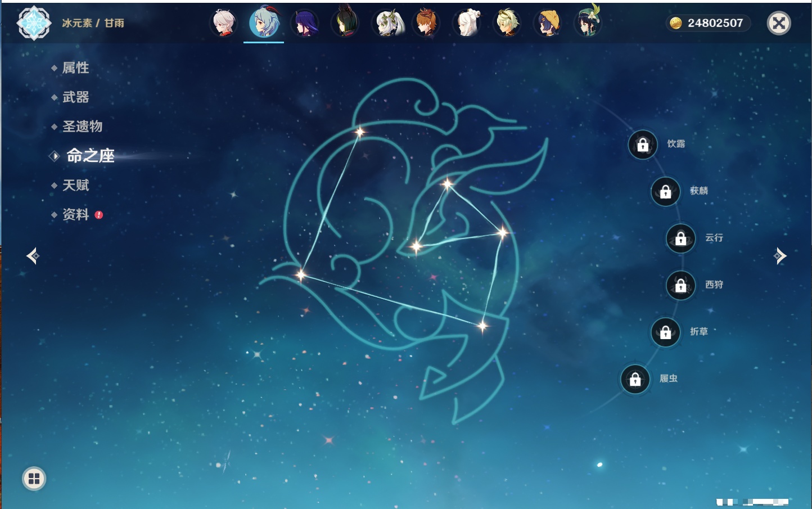The height and width of the screenshot is (509, 812).
Task: Select the highlighted blue-haired Ganyu avatar
Action: pos(264,22)
